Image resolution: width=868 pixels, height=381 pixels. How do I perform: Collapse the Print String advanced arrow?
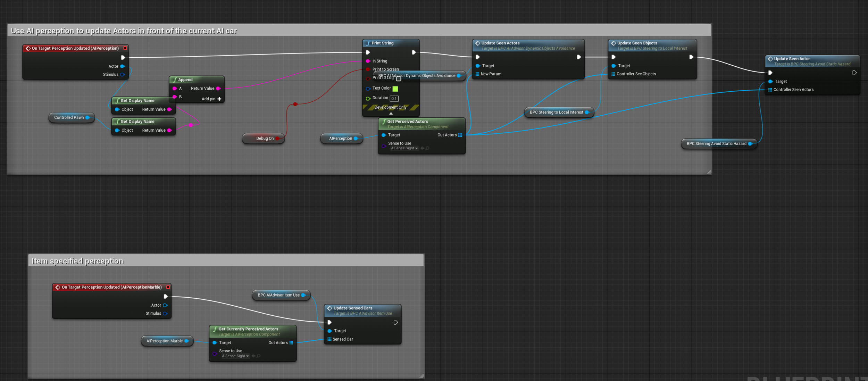click(391, 114)
